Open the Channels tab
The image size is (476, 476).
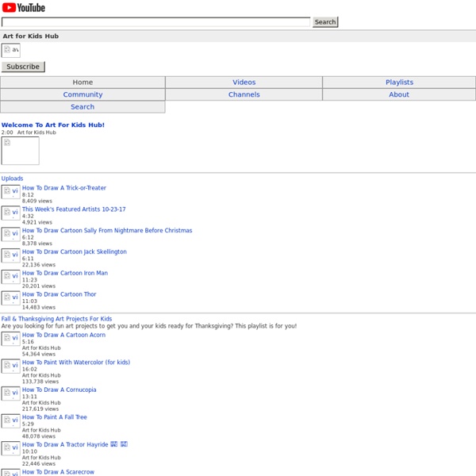tap(244, 94)
